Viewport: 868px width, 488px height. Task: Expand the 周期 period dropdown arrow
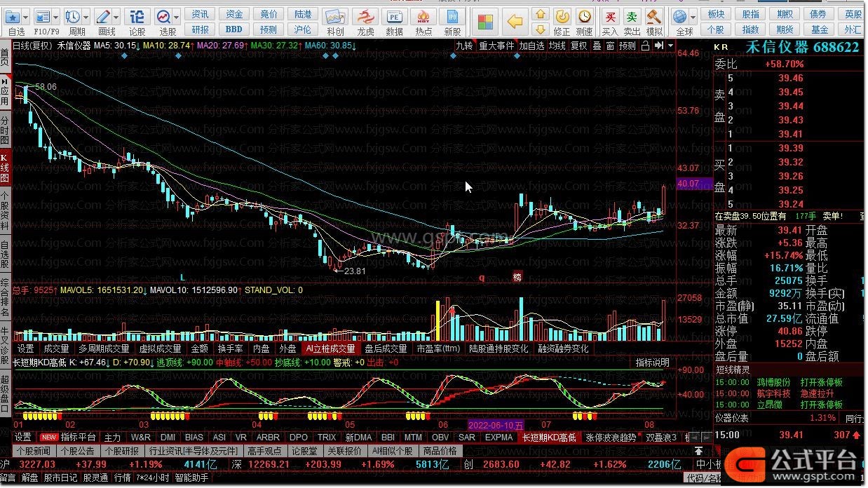coord(86,16)
